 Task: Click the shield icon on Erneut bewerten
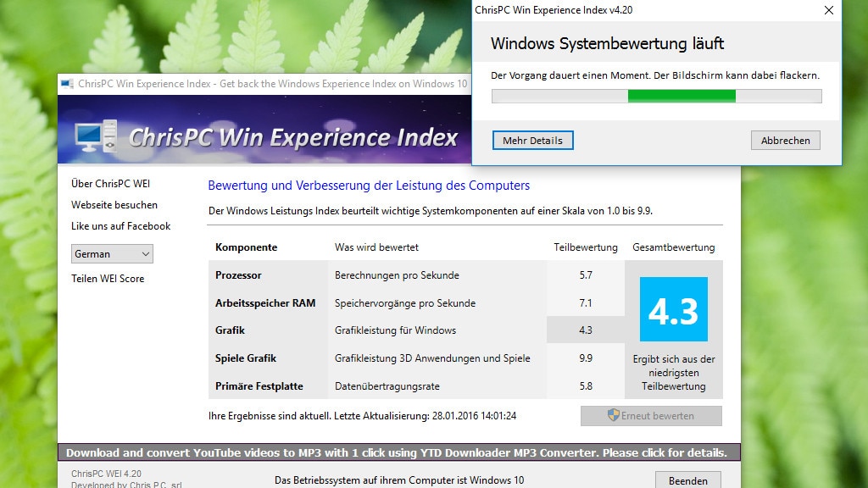click(x=613, y=415)
